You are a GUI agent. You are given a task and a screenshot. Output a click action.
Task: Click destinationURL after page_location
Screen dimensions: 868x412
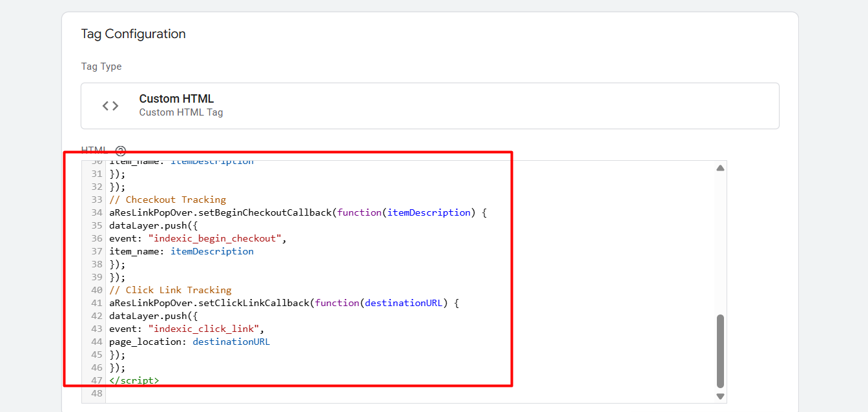coord(231,342)
